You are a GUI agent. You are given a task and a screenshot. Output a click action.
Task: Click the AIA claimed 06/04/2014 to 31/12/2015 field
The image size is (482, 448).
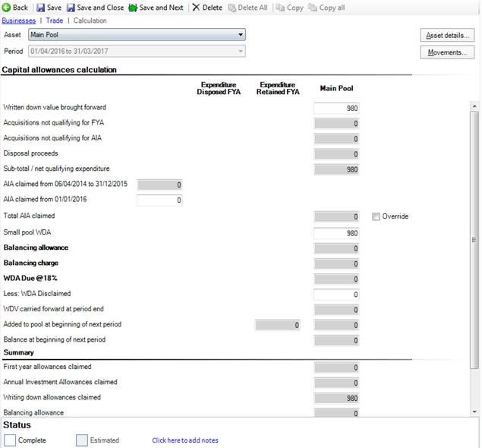coord(159,185)
